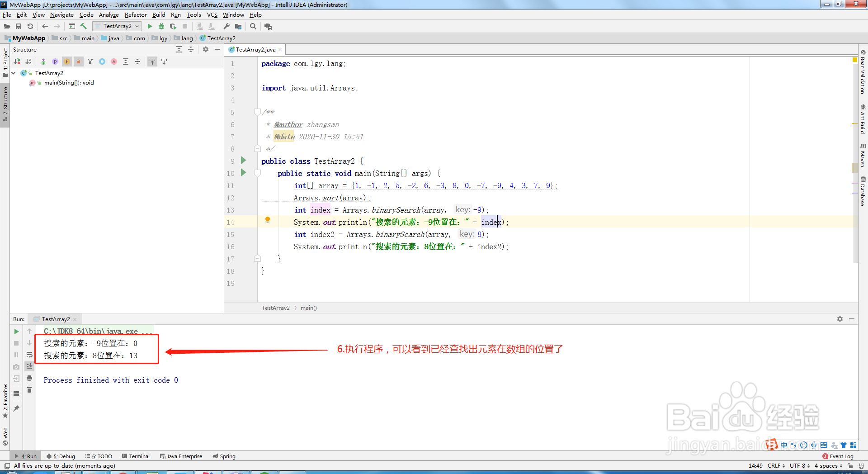The width and height of the screenshot is (868, 474).
Task: Click the Open file toolbar icon
Action: coord(7,26)
